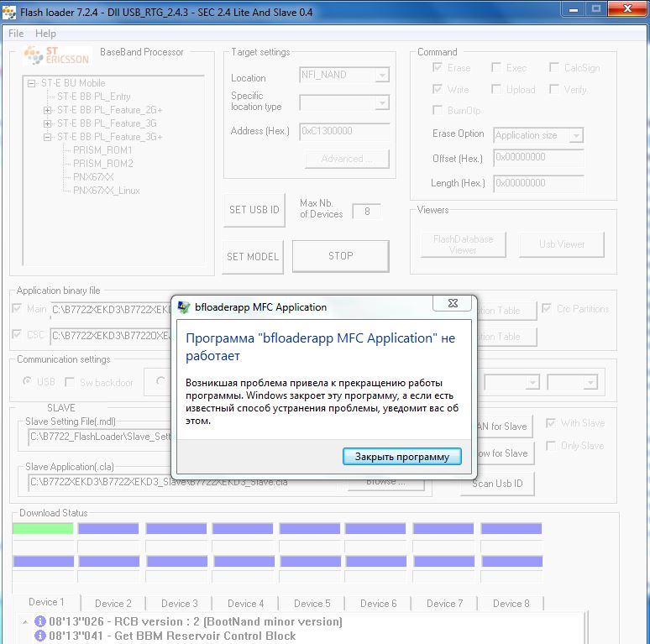Open the rightmost communication settings dropdown
The width and height of the screenshot is (650, 644).
point(590,382)
